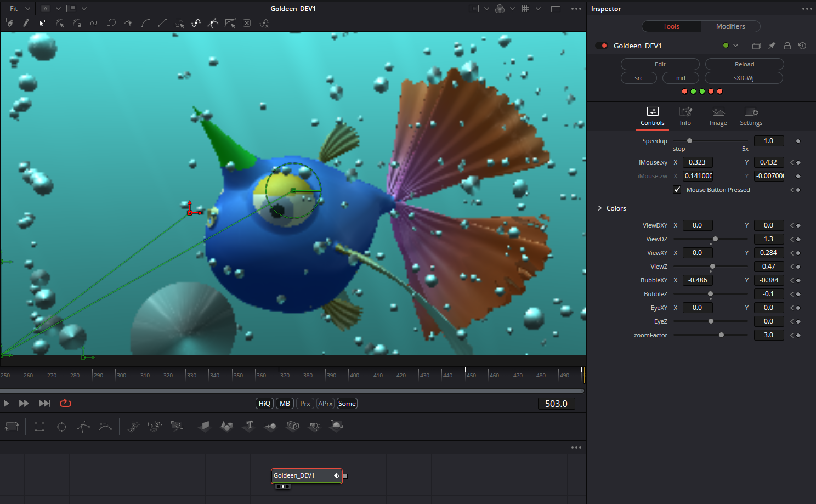Open the A buffer view dropdown arrow
816x504 pixels.
coord(58,9)
